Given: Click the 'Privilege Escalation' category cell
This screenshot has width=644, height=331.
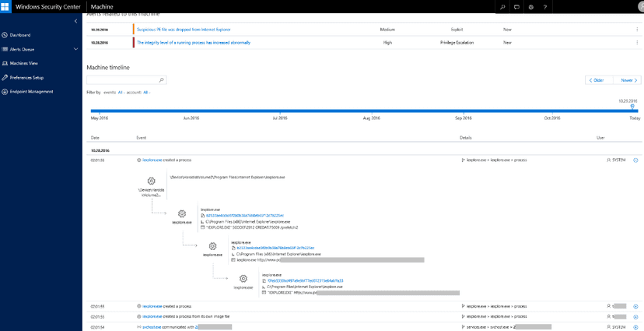Looking at the screenshot, I should [457, 42].
